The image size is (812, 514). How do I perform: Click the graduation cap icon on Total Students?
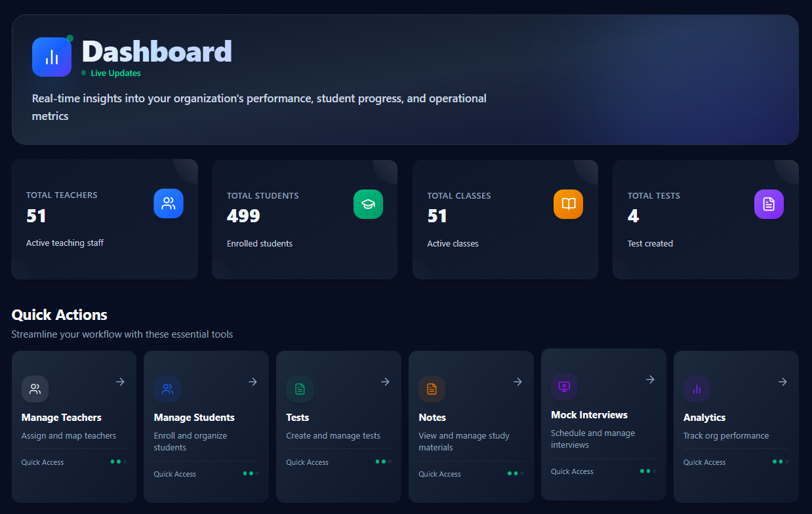tap(368, 204)
